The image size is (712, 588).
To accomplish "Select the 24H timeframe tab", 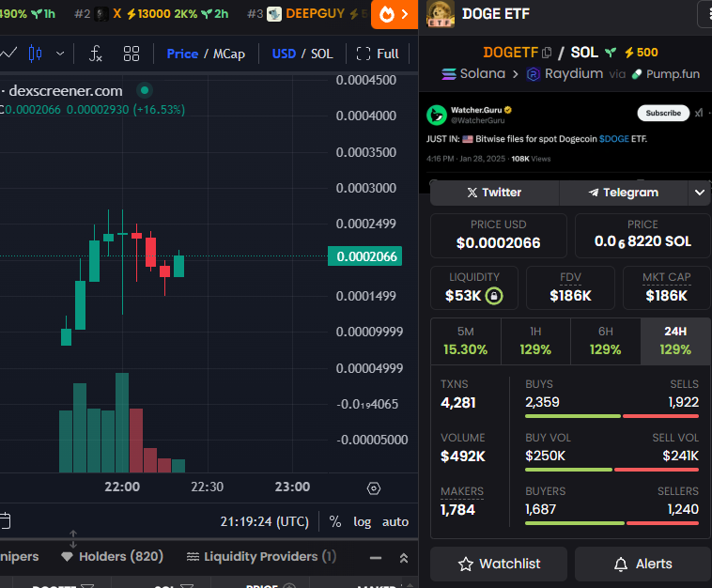I will pos(675,341).
